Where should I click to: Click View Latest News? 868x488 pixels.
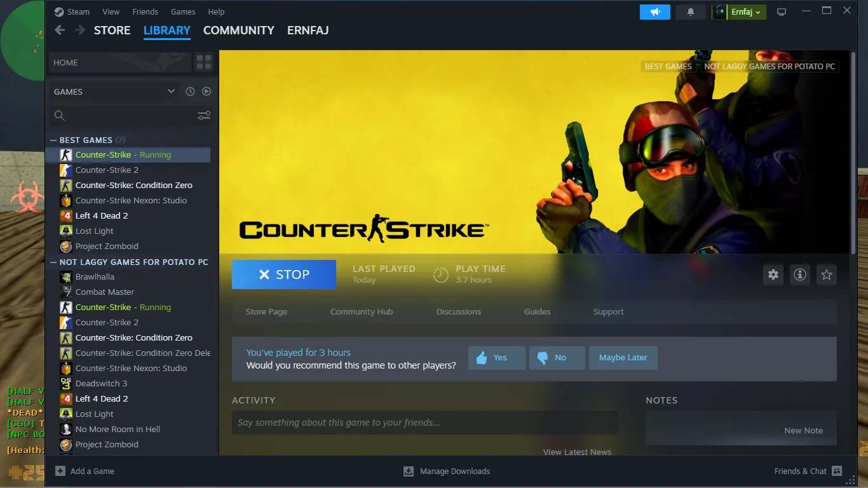coord(577,452)
